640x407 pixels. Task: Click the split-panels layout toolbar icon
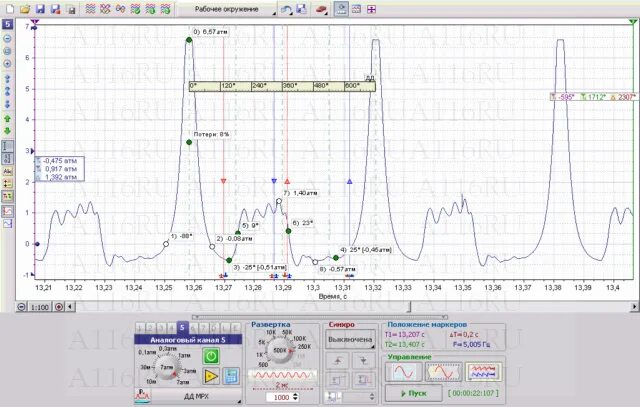click(x=356, y=9)
